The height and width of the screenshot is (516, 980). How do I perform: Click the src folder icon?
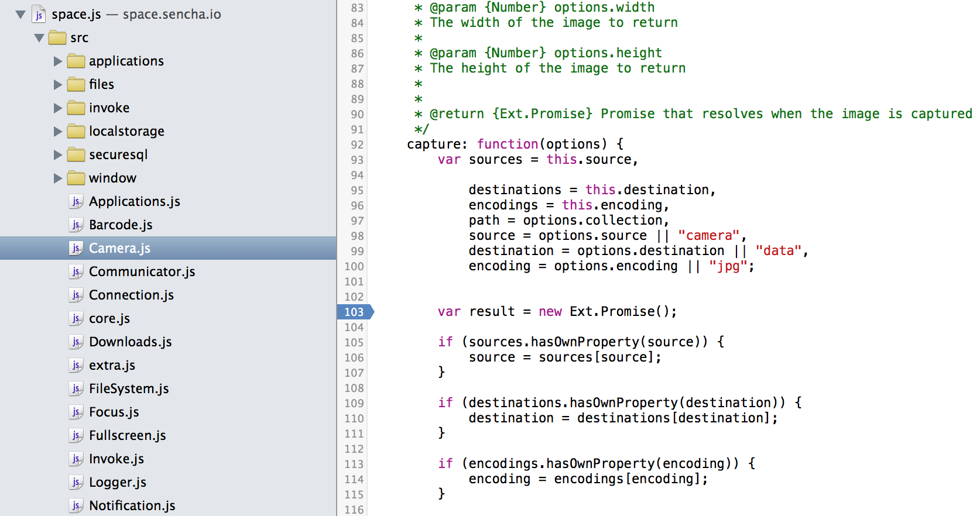[x=57, y=37]
